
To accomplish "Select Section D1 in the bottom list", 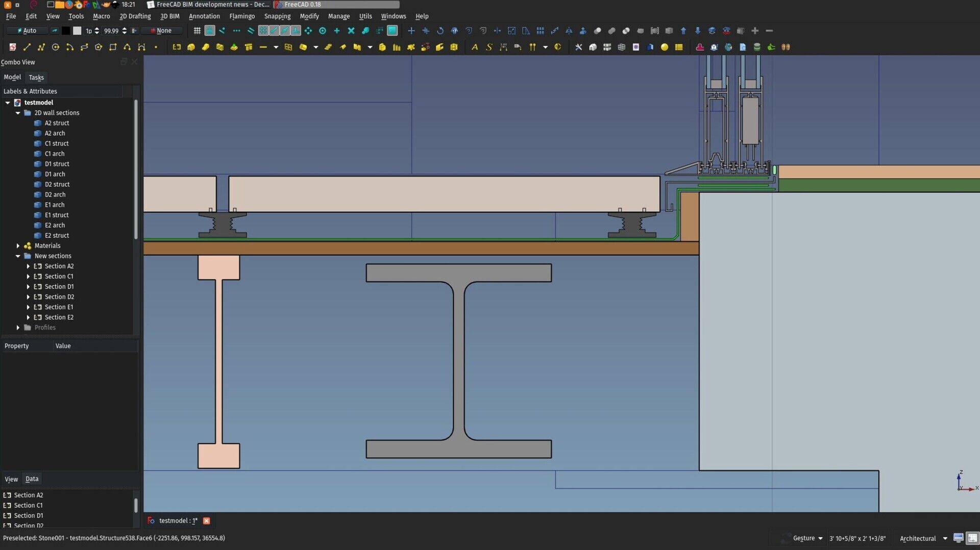I will 28,515.
